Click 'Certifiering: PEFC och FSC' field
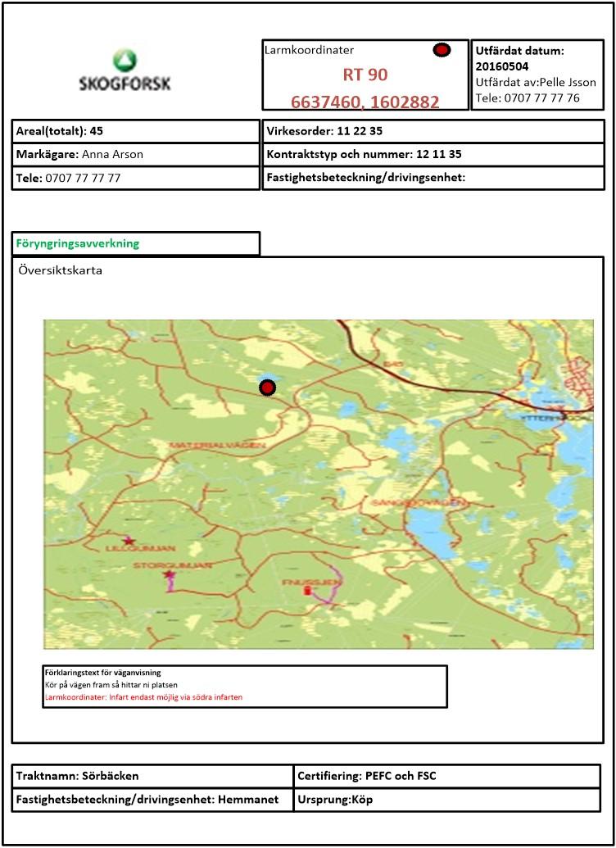This screenshot has width=616, height=848. [446, 776]
